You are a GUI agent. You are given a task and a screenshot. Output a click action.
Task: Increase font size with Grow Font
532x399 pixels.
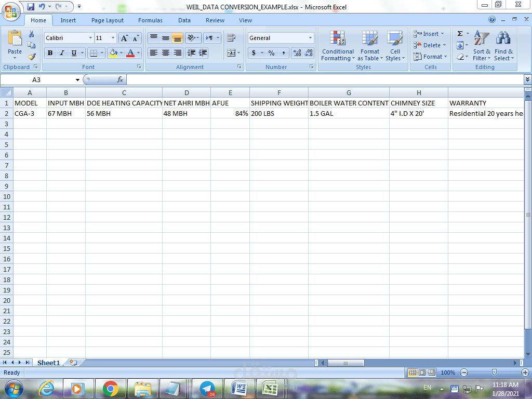[x=125, y=38]
